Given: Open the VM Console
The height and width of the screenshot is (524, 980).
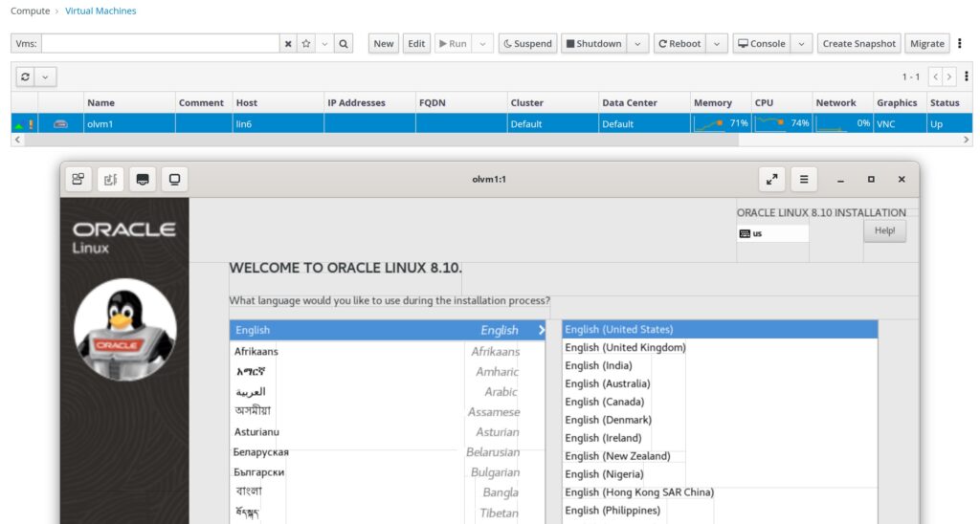Looking at the screenshot, I should pos(761,44).
